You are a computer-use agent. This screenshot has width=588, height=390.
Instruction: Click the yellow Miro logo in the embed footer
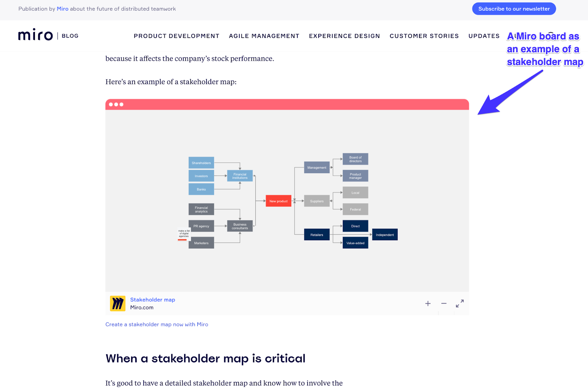tap(118, 303)
